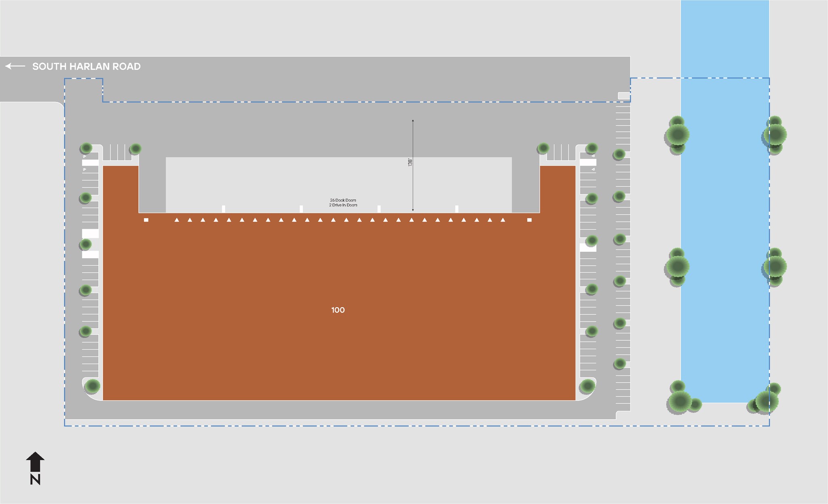The height and width of the screenshot is (504, 828).
Task: Click the large tree at building's southwest corner
Action: click(92, 386)
